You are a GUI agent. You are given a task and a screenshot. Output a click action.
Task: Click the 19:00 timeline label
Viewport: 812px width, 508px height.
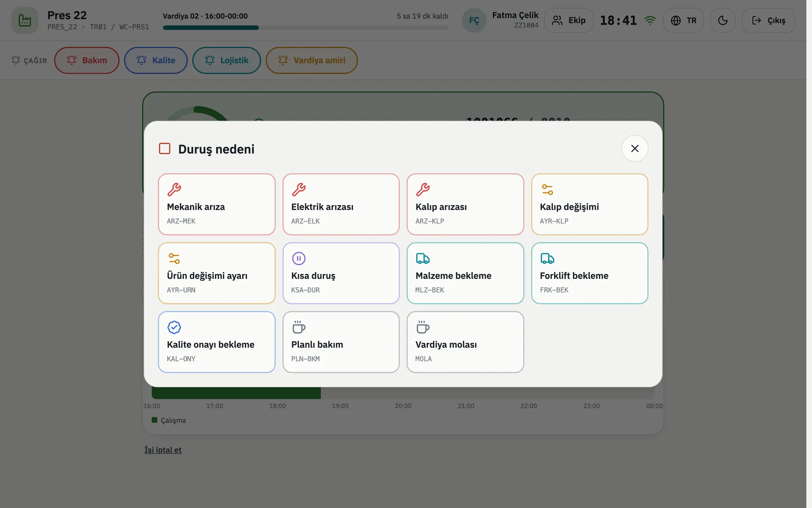[x=340, y=406]
